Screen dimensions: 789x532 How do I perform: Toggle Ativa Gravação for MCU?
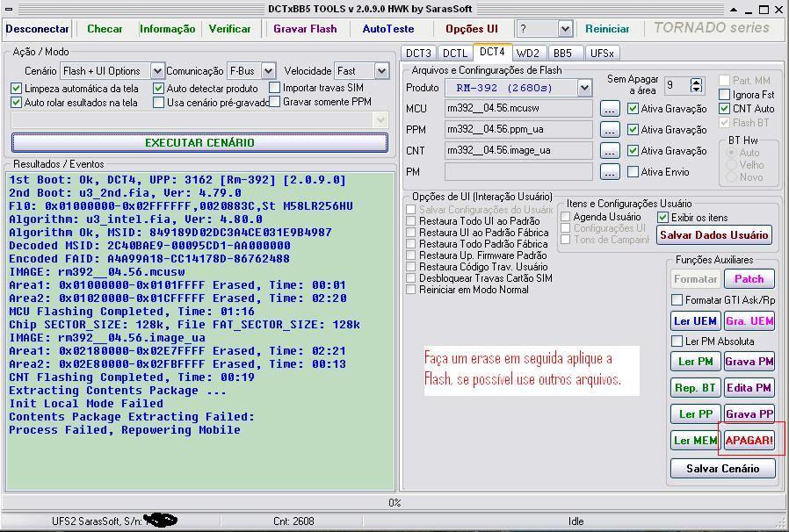pyautogui.click(x=633, y=109)
